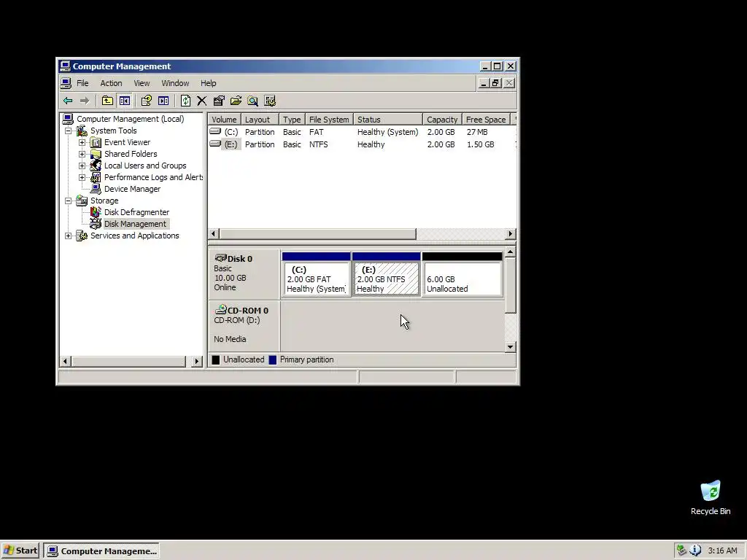Sort by the Volume column header
Image resolution: width=747 pixels, height=560 pixels.
point(225,120)
